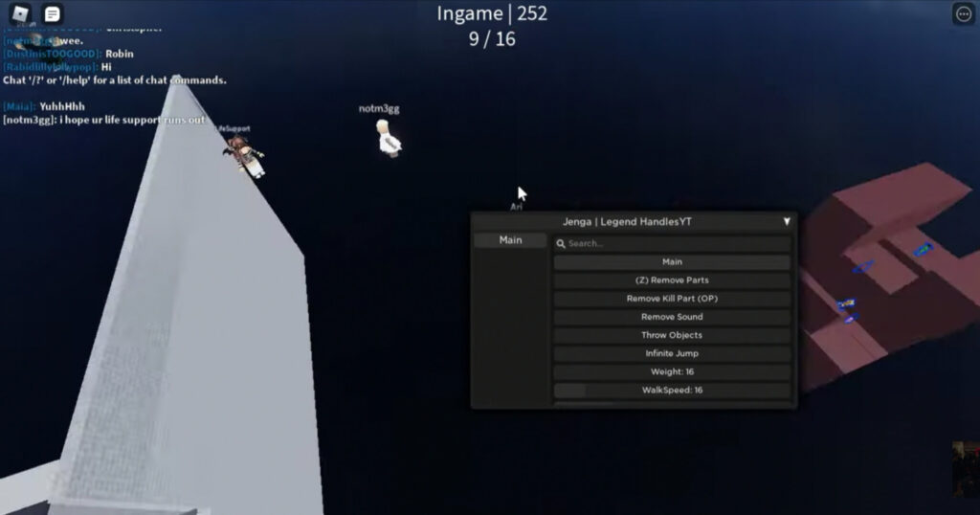980x515 pixels.
Task: Open the Roblox menu icon
Action: point(20,13)
